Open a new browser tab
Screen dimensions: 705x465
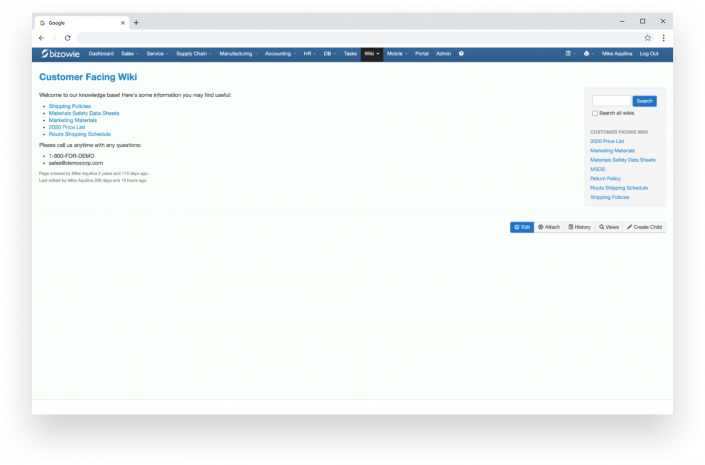coord(136,22)
